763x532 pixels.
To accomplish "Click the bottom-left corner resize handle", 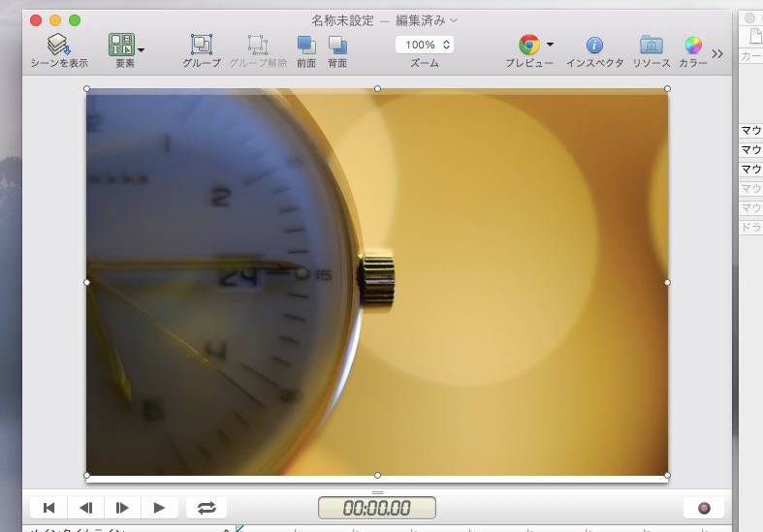I will (x=86, y=476).
